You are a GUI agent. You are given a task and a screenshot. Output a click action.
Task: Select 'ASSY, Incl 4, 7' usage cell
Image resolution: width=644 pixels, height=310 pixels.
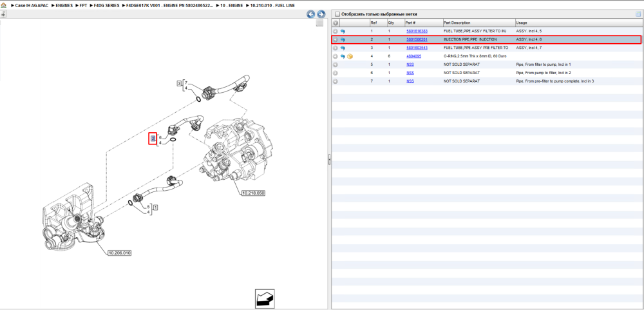[x=529, y=48]
